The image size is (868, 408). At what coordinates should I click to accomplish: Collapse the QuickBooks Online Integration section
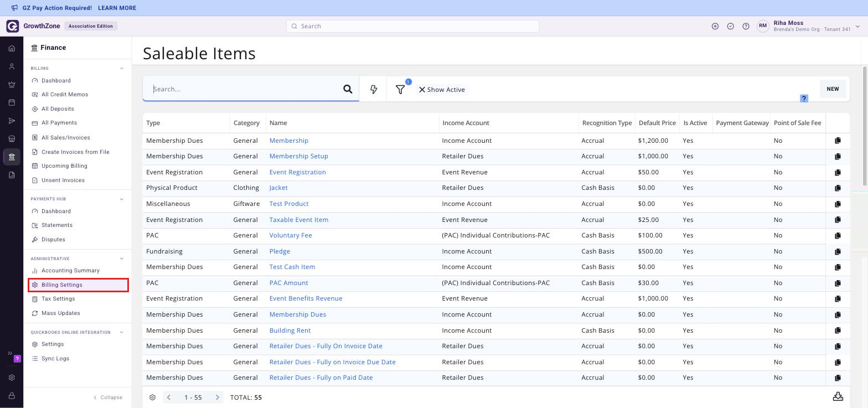point(122,333)
